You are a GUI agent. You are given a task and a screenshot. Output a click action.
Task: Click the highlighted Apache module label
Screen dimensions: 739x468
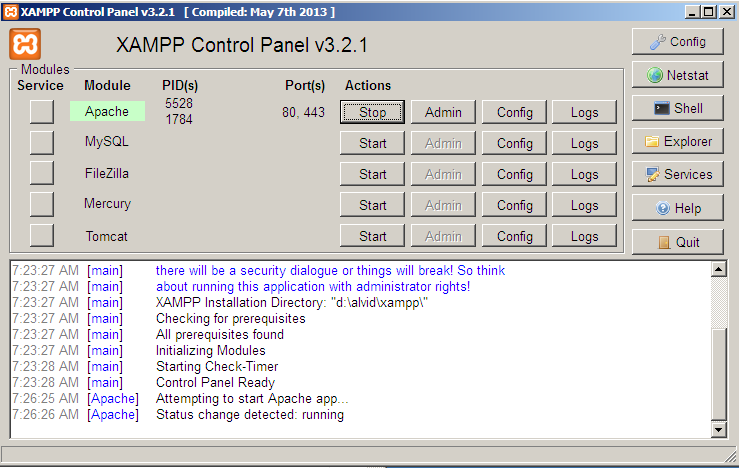click(107, 111)
